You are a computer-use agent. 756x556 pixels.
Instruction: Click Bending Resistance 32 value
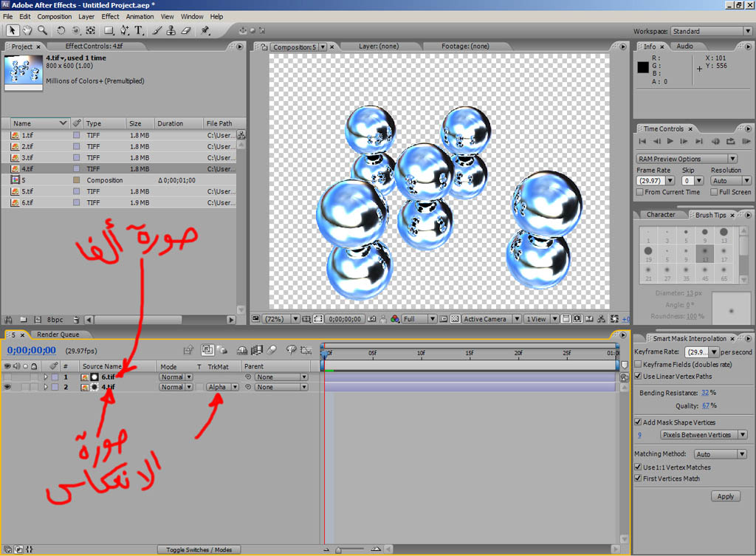pos(705,393)
